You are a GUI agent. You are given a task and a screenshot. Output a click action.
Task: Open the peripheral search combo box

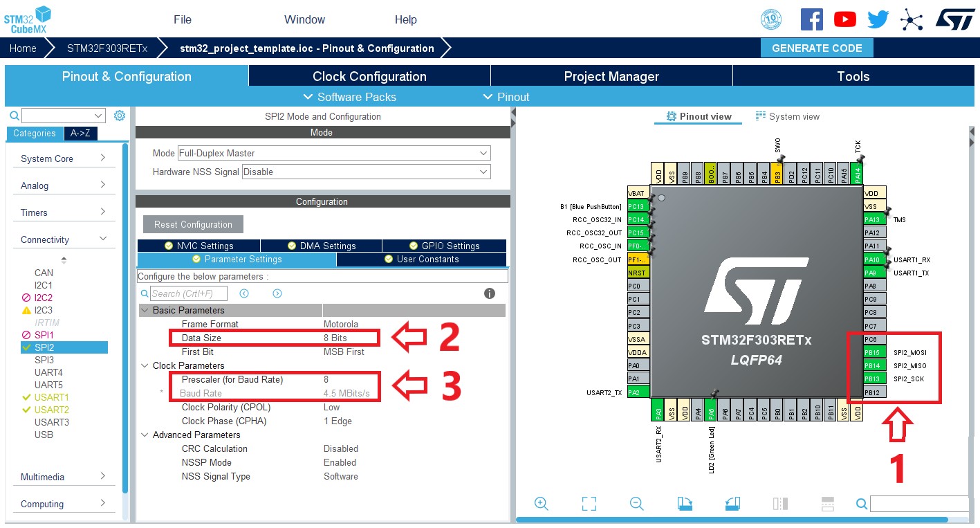pyautogui.click(x=63, y=116)
